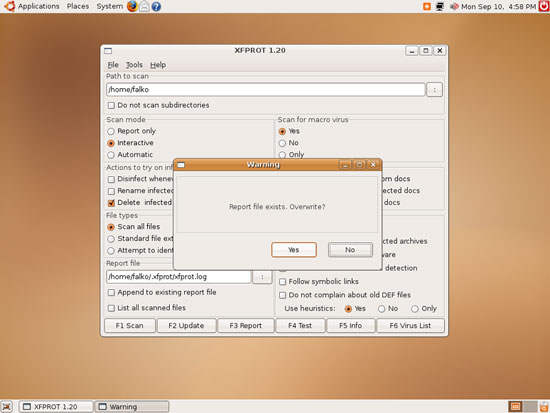Open the mail client icon in the top panel

click(x=144, y=6)
